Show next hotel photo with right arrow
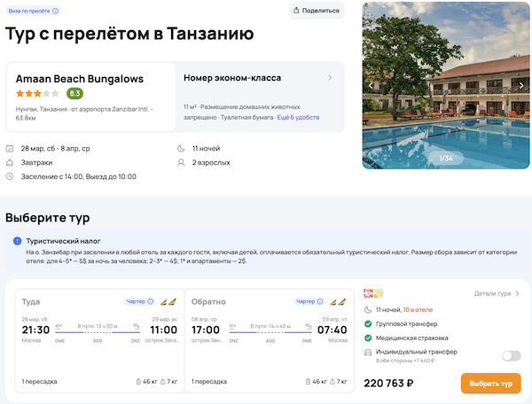Screen dimensions: 532x404 (522, 85)
